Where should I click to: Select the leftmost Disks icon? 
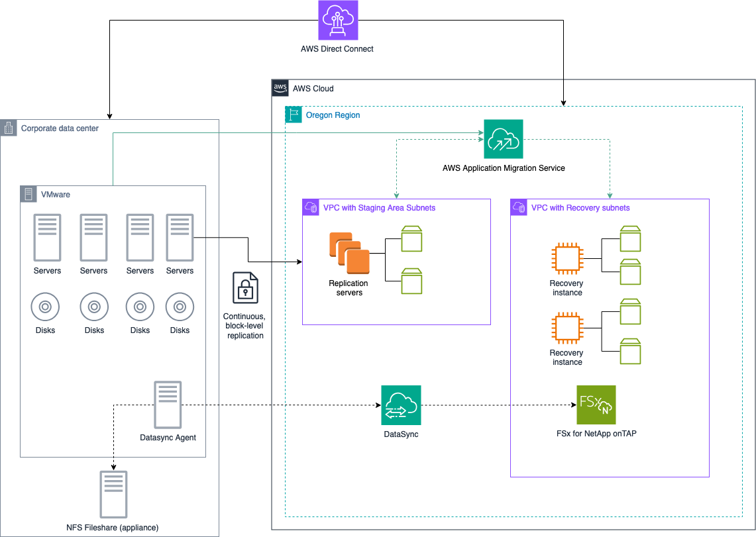point(45,307)
